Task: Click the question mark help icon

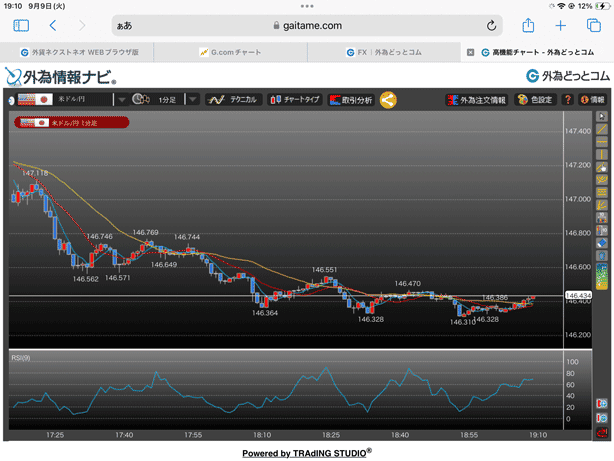Action: pos(568,100)
